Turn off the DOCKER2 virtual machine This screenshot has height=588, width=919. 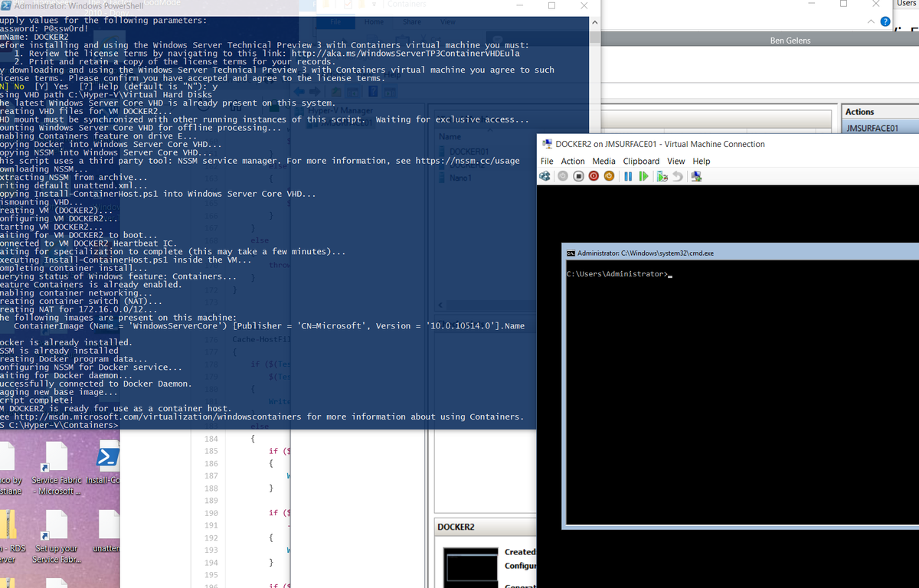tap(578, 176)
